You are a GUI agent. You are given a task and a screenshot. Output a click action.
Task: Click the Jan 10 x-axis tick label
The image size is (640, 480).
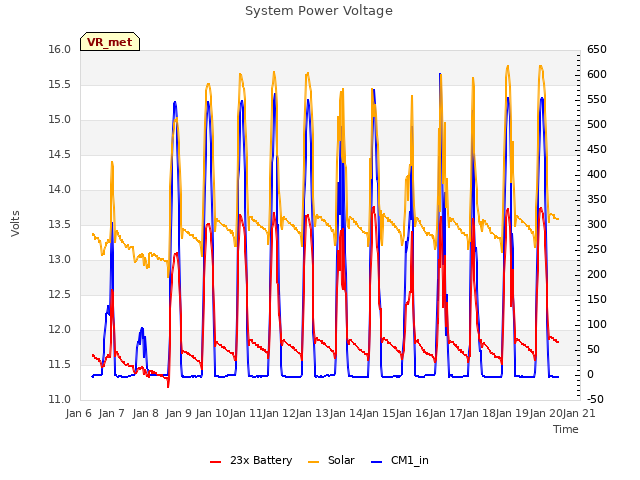[212, 413]
